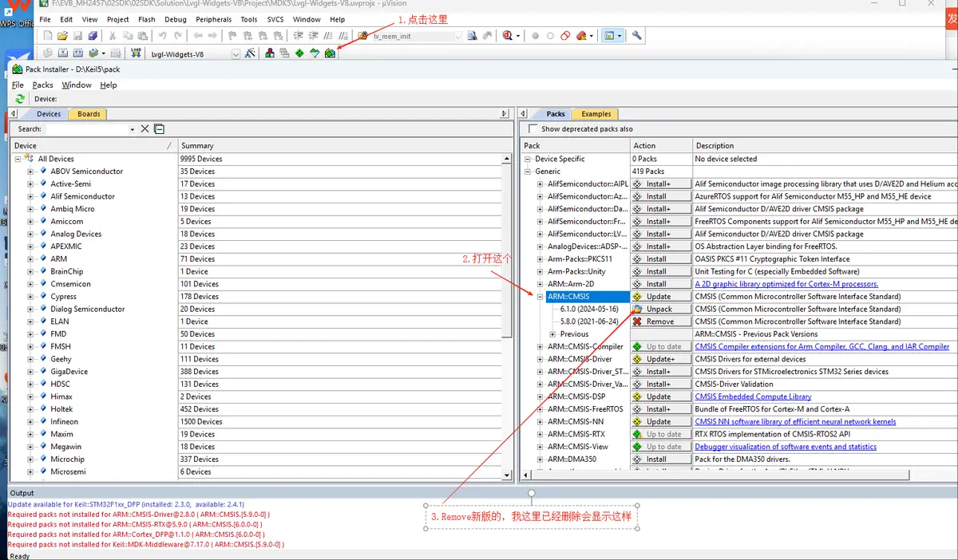Click the Find in Files icon
Screen dimensions: 958x560
tap(362, 36)
